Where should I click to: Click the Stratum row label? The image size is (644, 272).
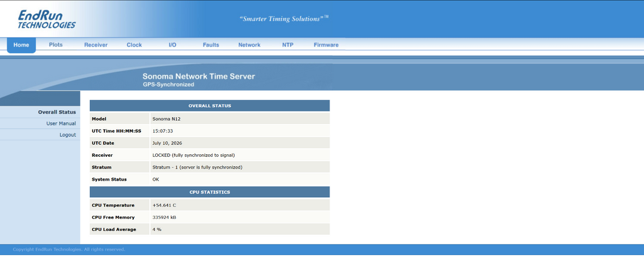(101, 167)
